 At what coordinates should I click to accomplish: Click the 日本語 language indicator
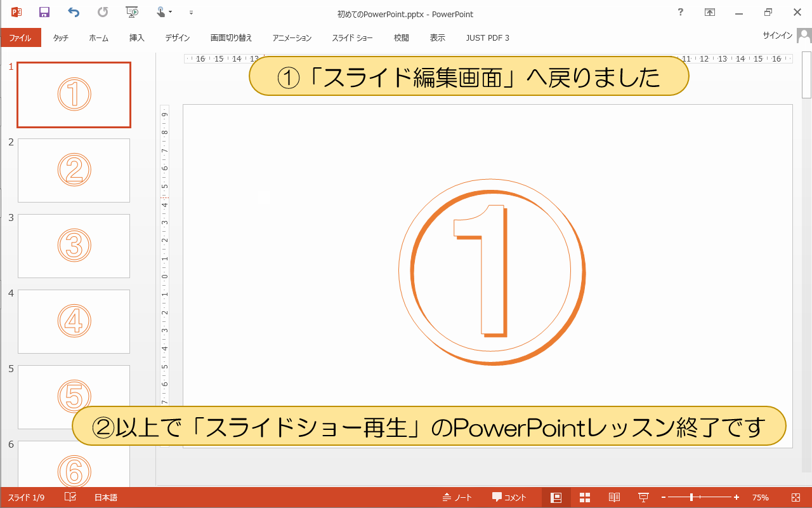tap(106, 498)
